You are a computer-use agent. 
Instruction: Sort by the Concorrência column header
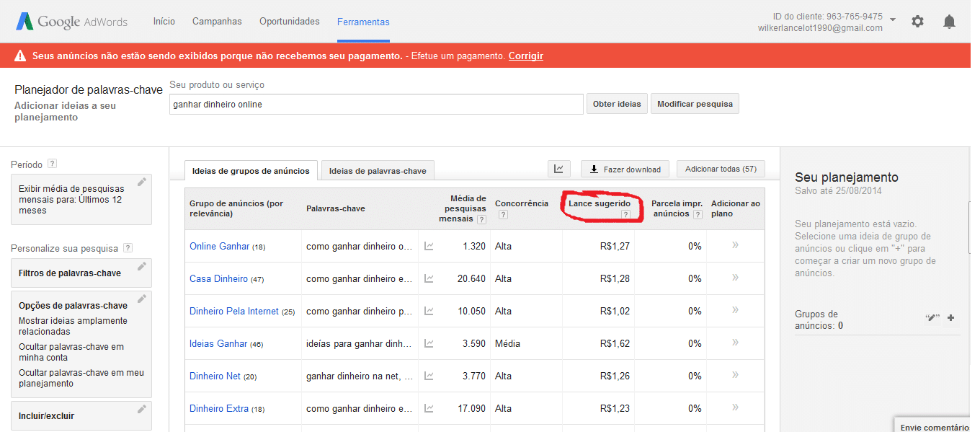click(x=522, y=203)
